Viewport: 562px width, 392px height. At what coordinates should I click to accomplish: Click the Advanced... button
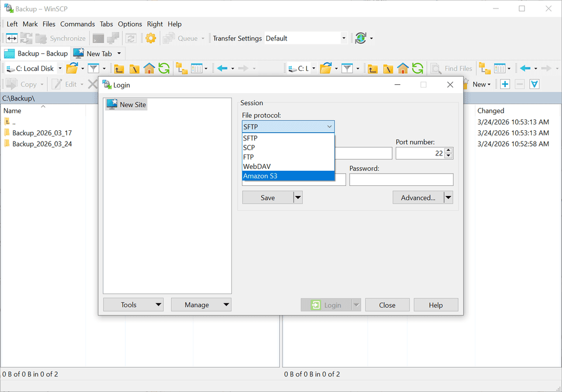418,198
